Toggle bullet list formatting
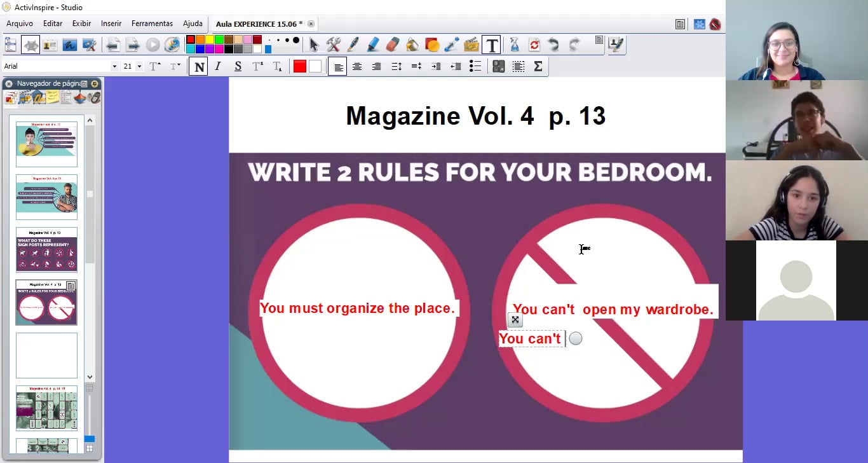This screenshot has width=868, height=463. [x=475, y=66]
